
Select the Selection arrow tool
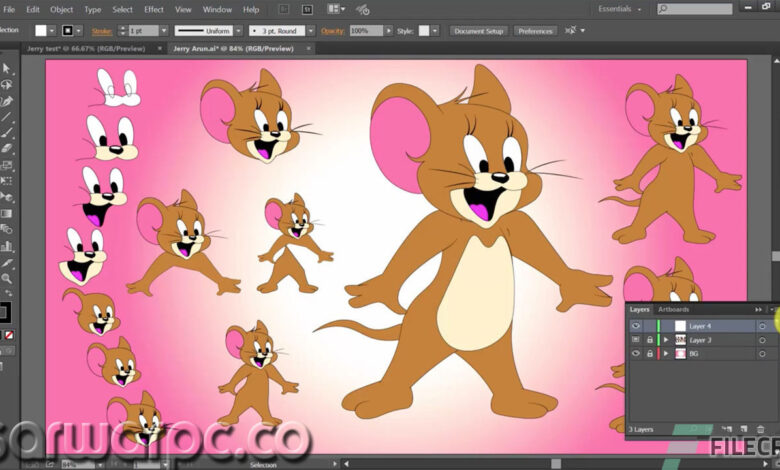[6, 68]
